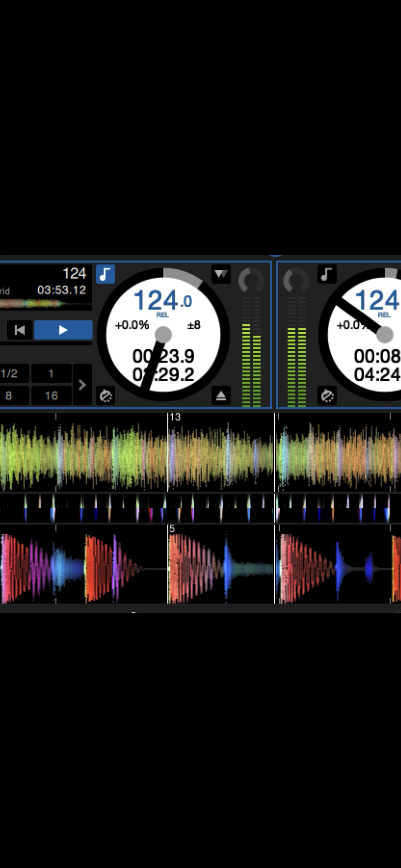The height and width of the screenshot is (868, 401).
Task: Click the left deck track overview waveform
Action: click(x=46, y=304)
